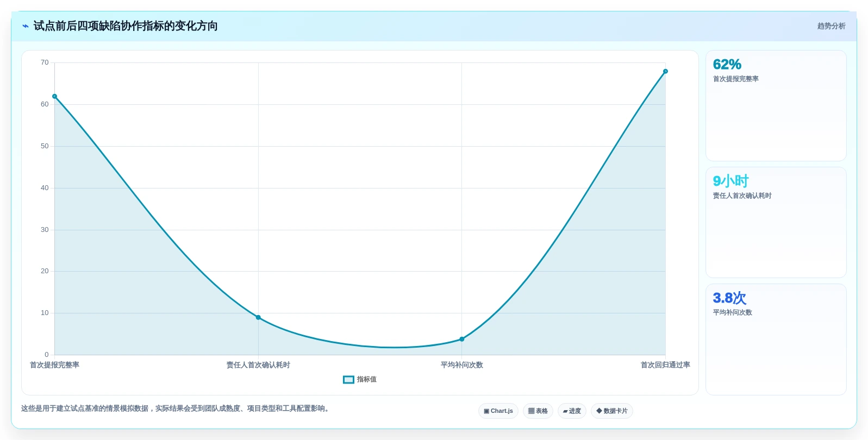Image resolution: width=868 pixels, height=440 pixels.
Task: Click the y-axis value 20
Action: [45, 271]
